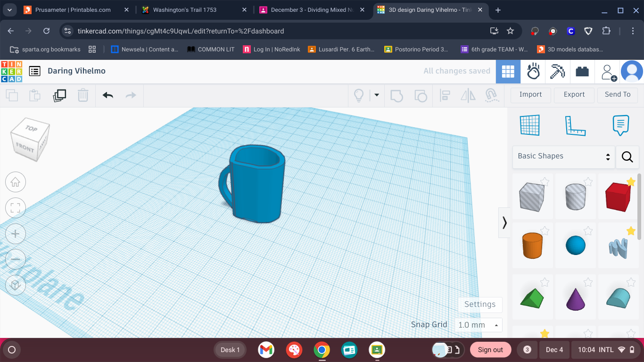Click the Ungroup shapes icon

pos(421,96)
